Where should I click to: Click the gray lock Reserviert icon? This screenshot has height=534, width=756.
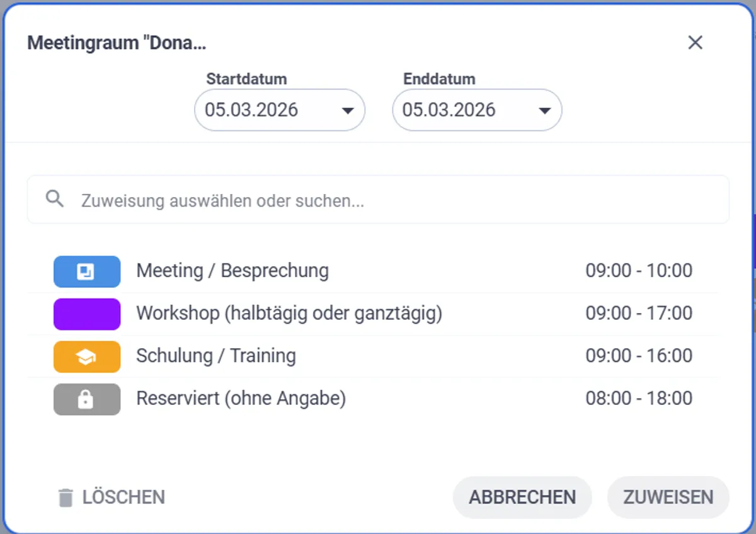(86, 399)
